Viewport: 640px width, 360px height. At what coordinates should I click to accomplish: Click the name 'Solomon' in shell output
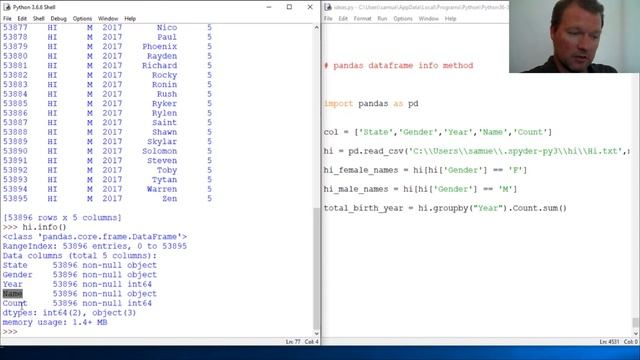coord(160,151)
